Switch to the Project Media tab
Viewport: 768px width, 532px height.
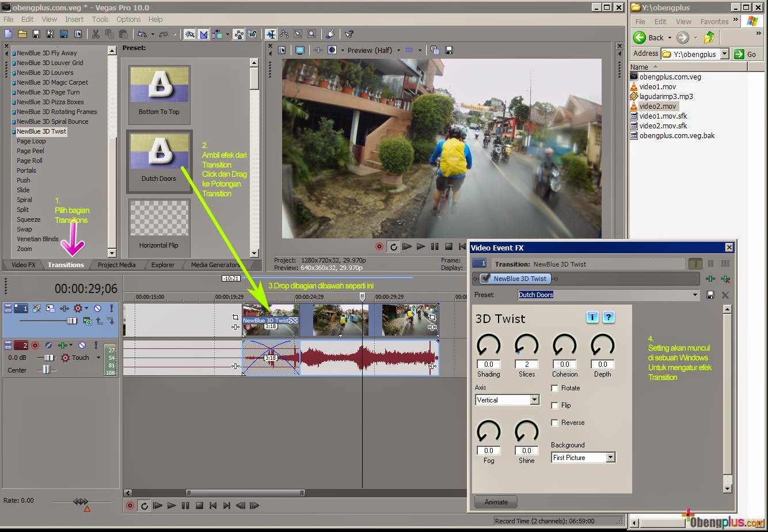point(116,265)
